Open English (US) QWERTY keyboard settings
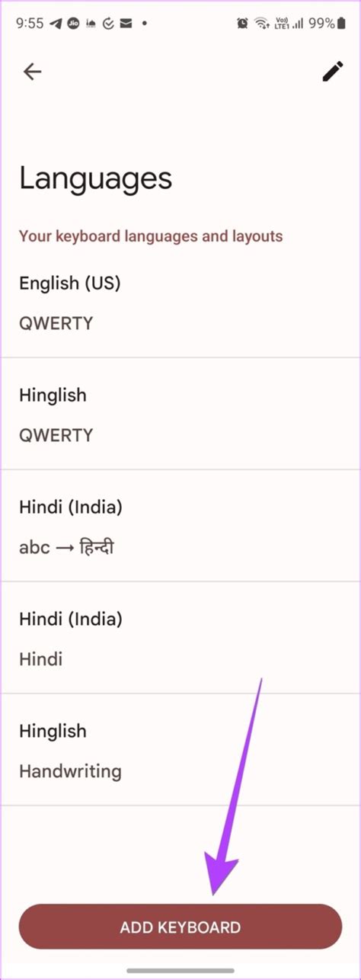The width and height of the screenshot is (361, 980). [x=180, y=302]
